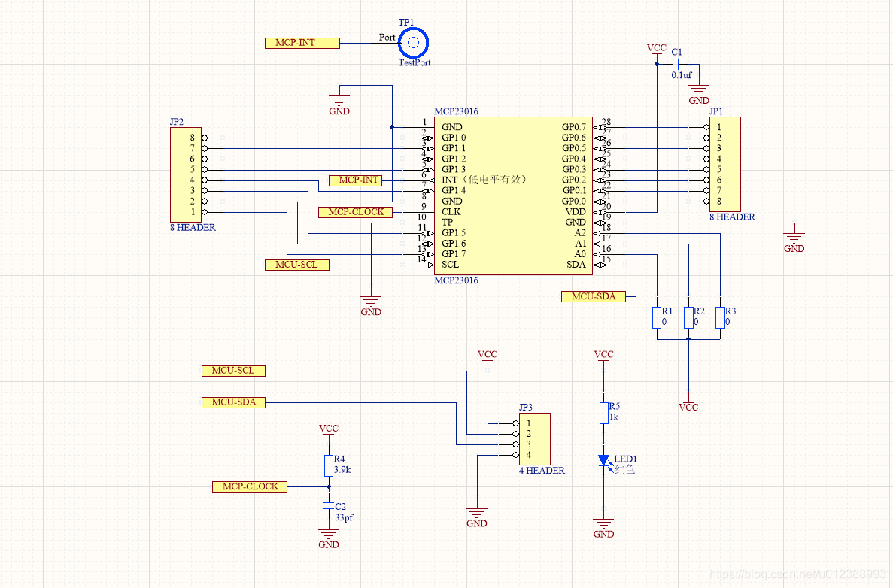Image resolution: width=893 pixels, height=588 pixels.
Task: Select the VCC symbol above resistor R5
Action: tap(603, 357)
